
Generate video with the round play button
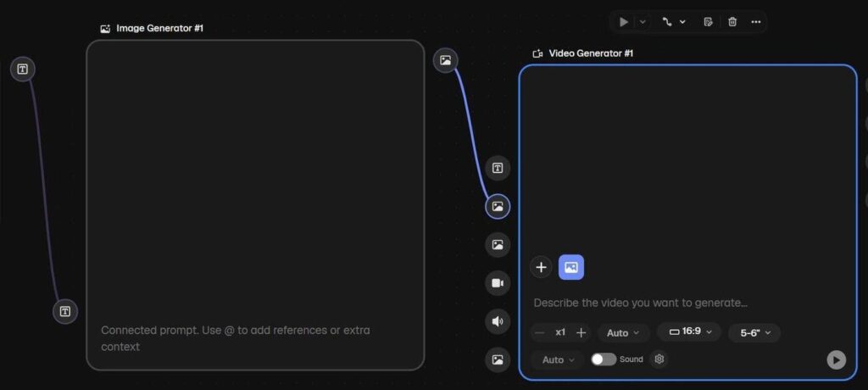[837, 359]
